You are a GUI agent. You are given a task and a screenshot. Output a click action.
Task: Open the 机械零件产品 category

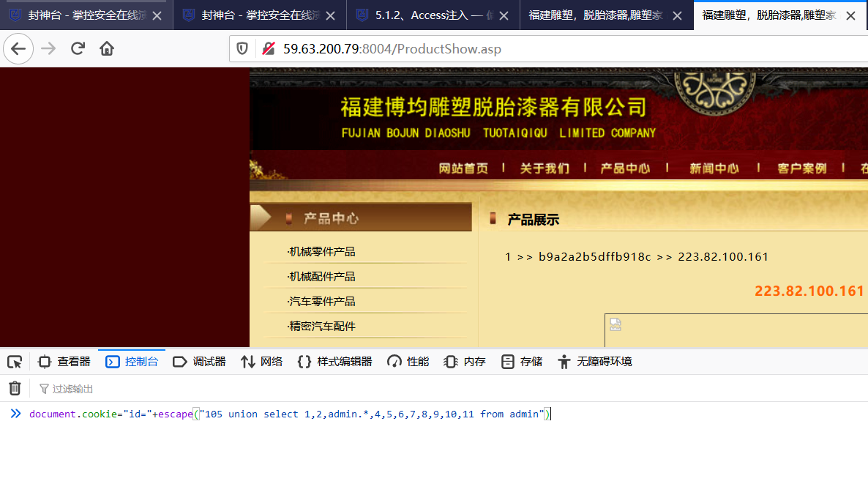pyautogui.click(x=321, y=251)
